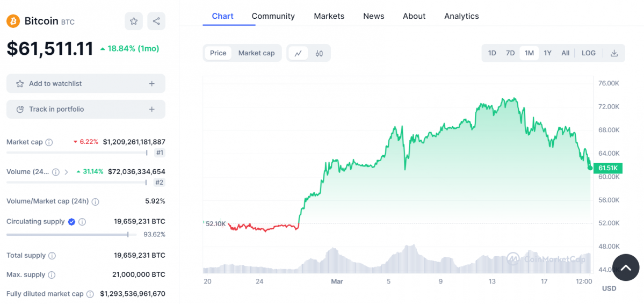
Task: Go to the Analytics tab
Action: [461, 16]
